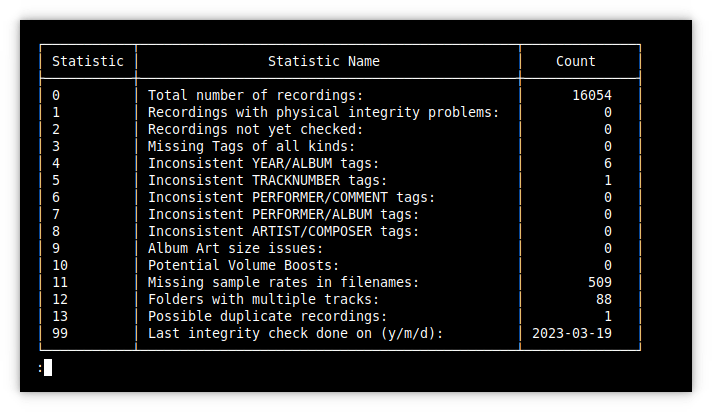
Task: Click the cursor prompt below the table
Action: pos(45,367)
